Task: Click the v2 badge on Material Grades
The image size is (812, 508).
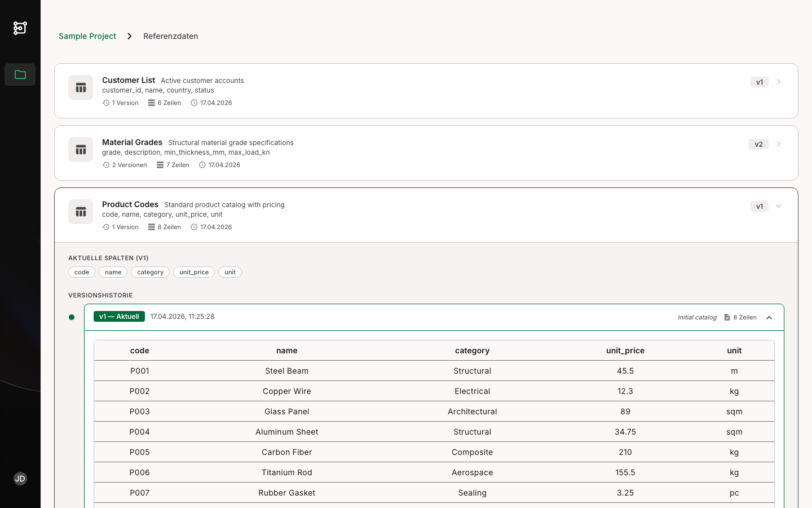Action: [758, 144]
